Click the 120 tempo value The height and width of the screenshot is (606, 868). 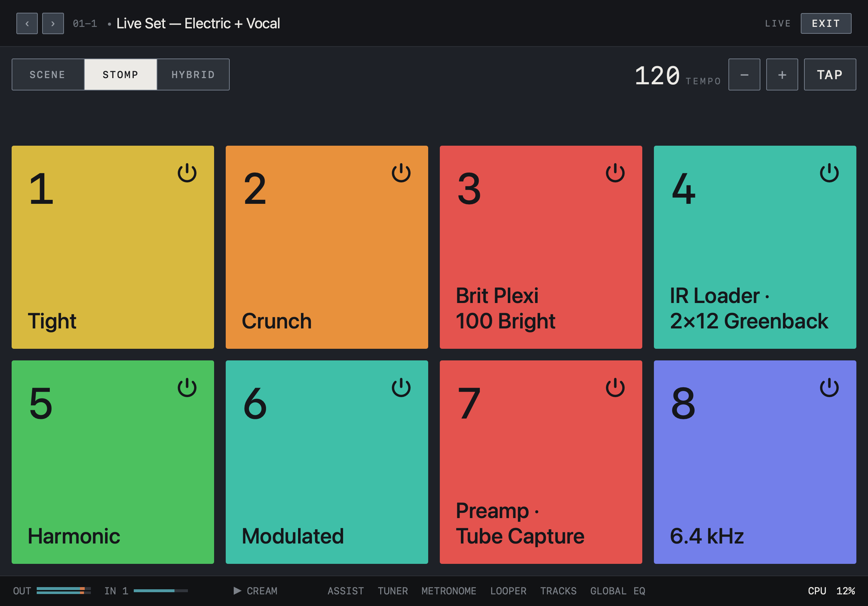click(657, 76)
